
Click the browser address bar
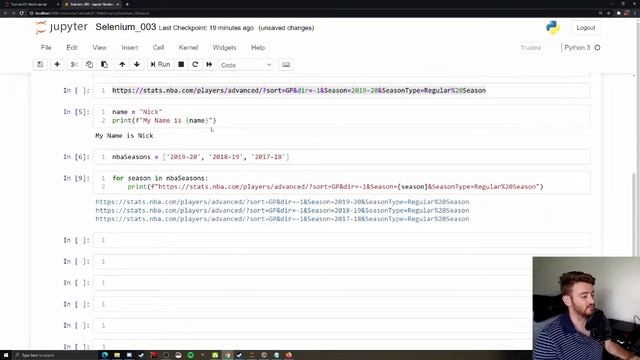tap(312, 13)
